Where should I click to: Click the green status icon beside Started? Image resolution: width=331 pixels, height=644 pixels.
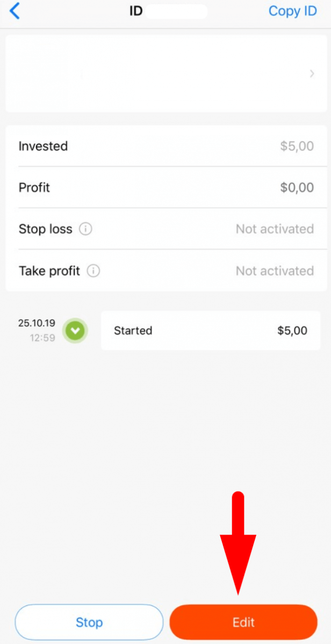point(75,331)
